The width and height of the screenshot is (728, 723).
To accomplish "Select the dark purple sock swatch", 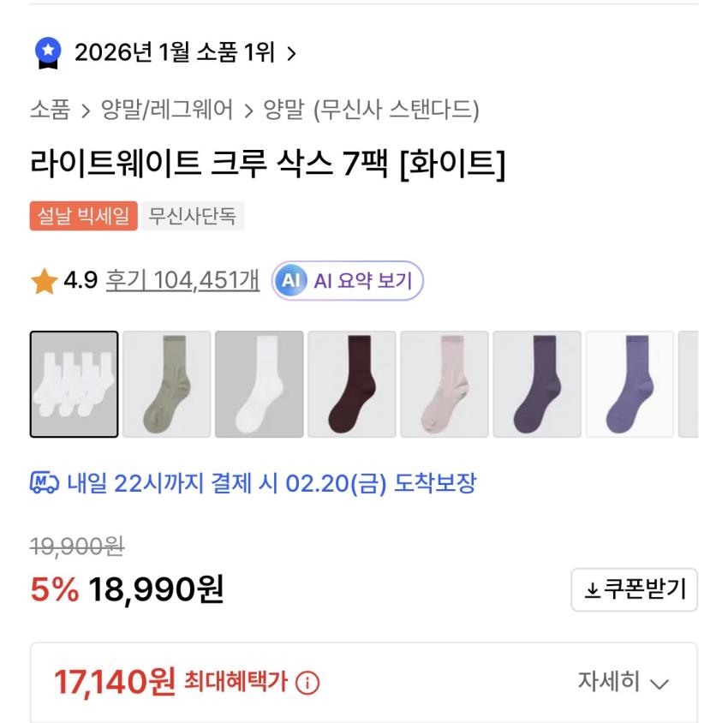I will click(536, 385).
